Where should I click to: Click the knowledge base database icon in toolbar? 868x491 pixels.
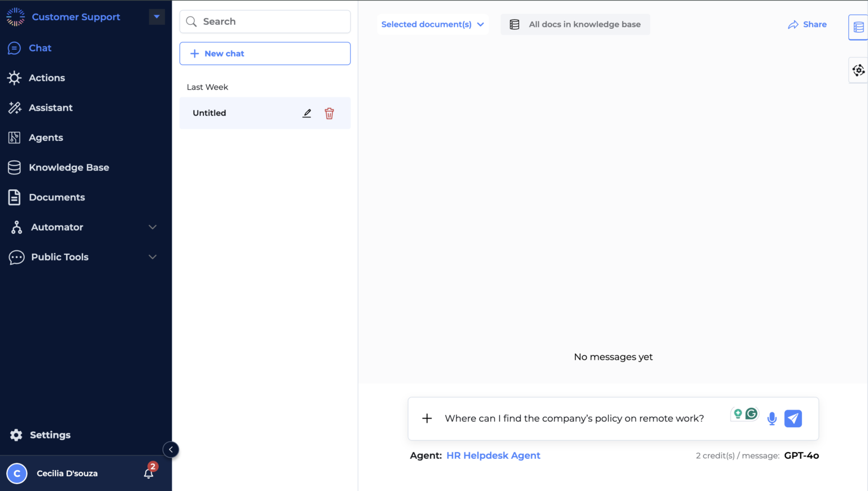pos(514,24)
